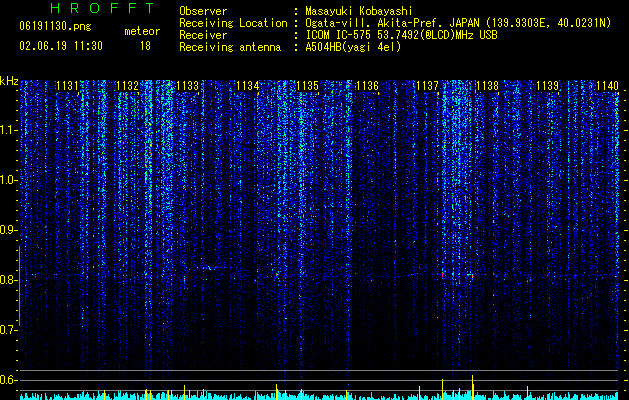
Task: Click the 1137 time marker
Action: pos(428,86)
